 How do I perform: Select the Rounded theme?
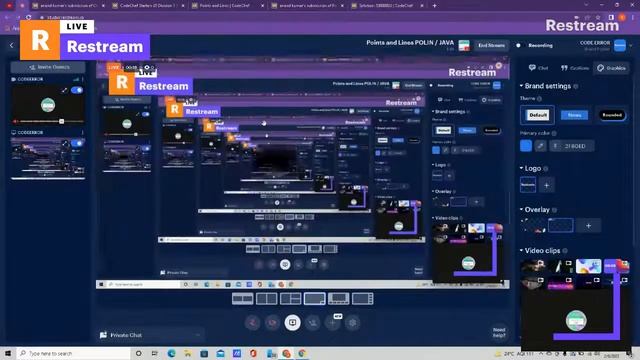pos(612,115)
